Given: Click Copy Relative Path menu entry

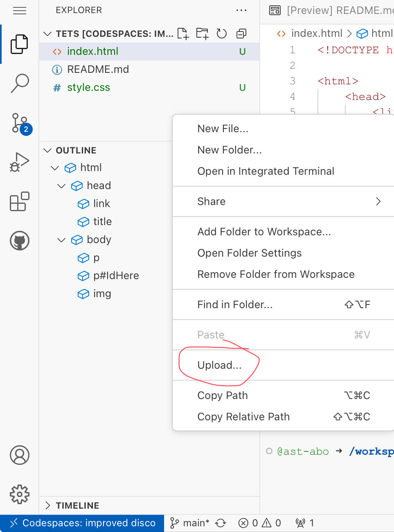Looking at the screenshot, I should 243,417.
